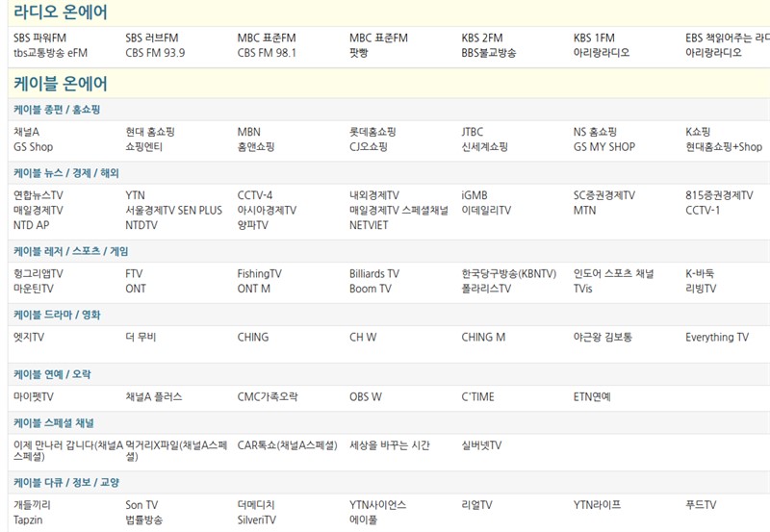
Task: Select the MTN channel link
Action: point(584,210)
